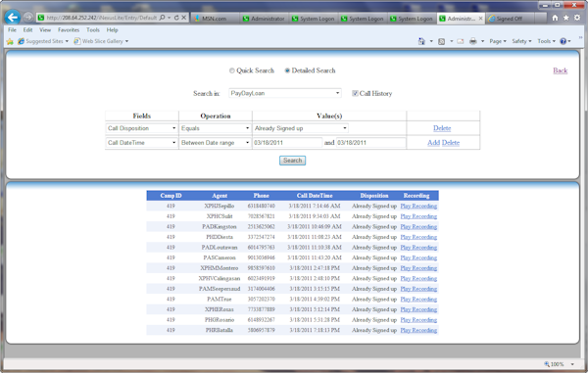Viewport: 588px width, 373px height.
Task: Delete the Call Disposition filter row
Action: (442, 128)
